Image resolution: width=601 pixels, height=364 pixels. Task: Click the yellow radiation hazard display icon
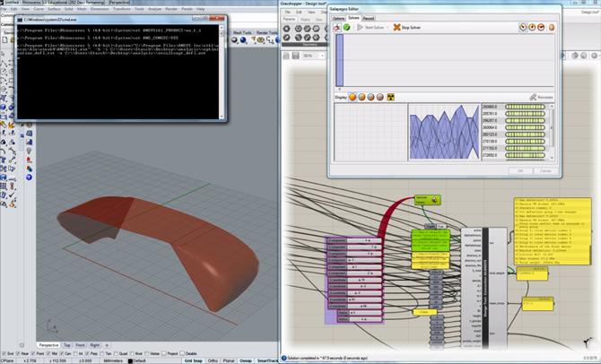pyautogui.click(x=390, y=98)
